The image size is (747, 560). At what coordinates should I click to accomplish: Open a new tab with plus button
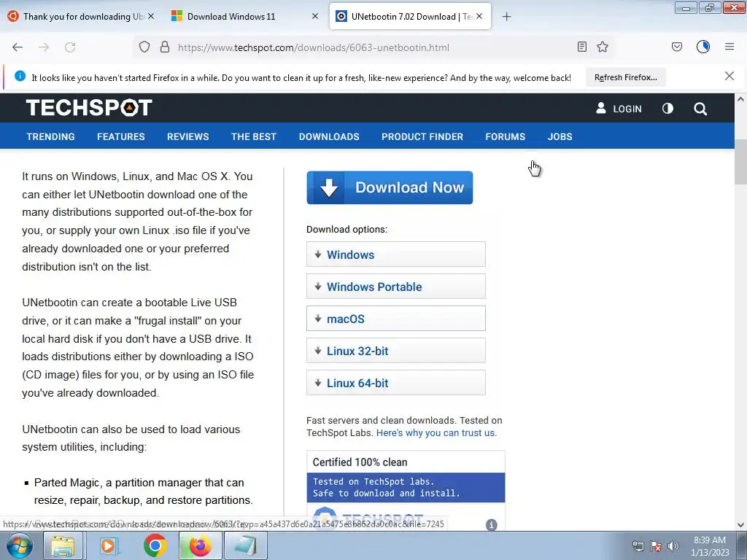click(506, 17)
